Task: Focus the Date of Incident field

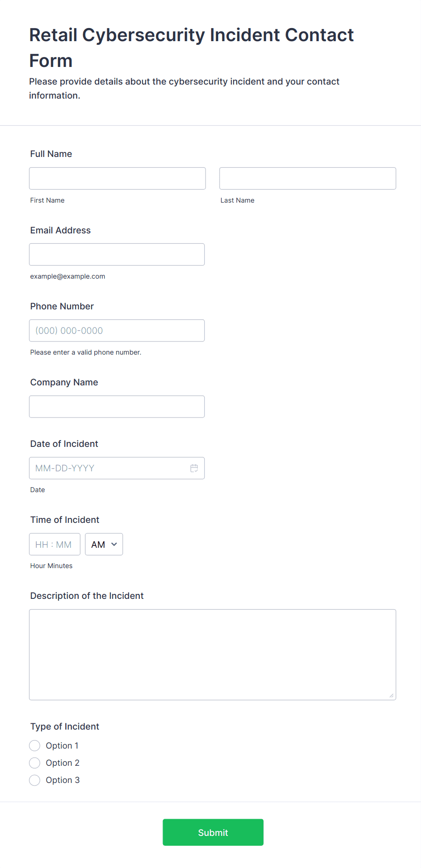Action: [x=109, y=468]
